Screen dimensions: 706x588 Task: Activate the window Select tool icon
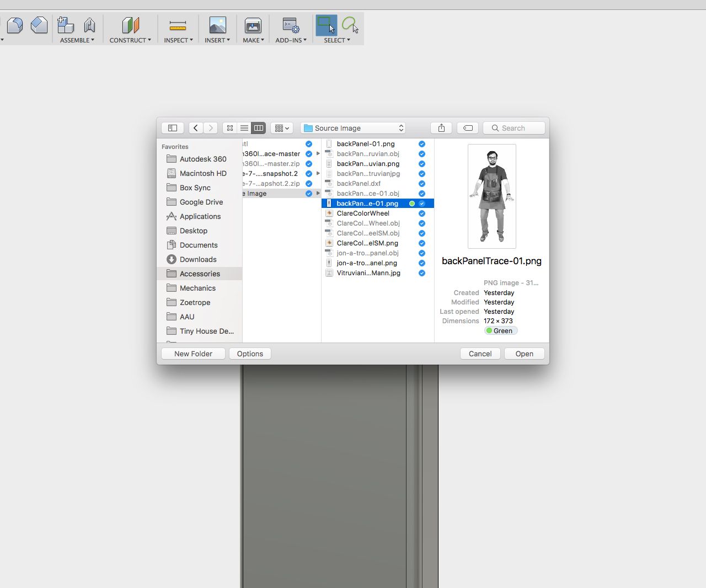[x=326, y=25]
